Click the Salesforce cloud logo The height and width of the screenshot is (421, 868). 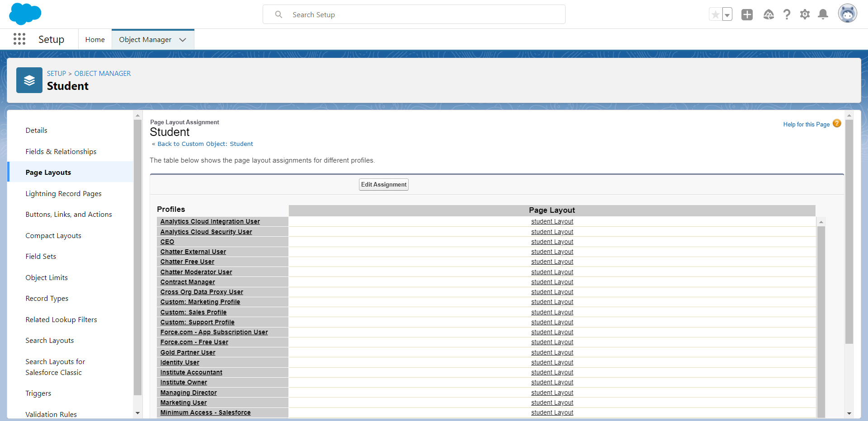coord(25,14)
